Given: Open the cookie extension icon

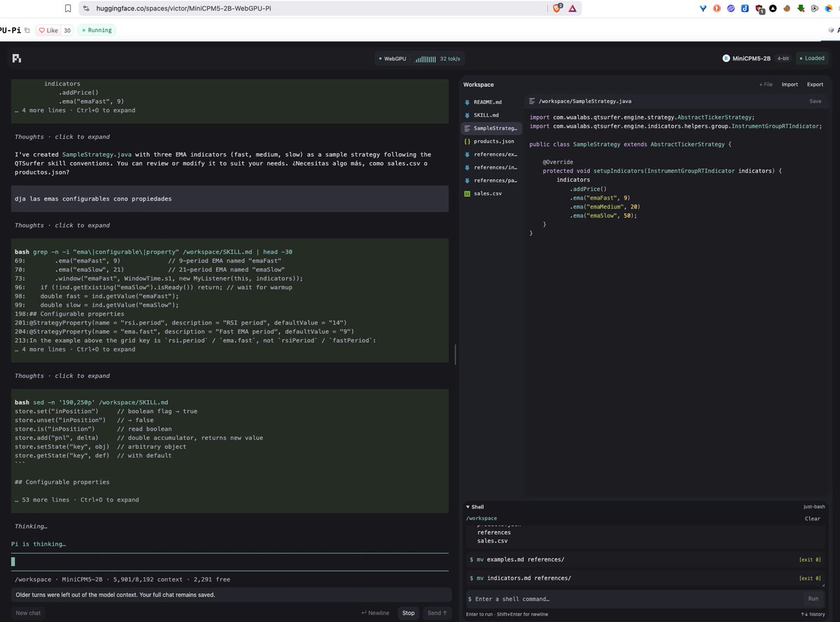Looking at the screenshot, I should tap(787, 8).
